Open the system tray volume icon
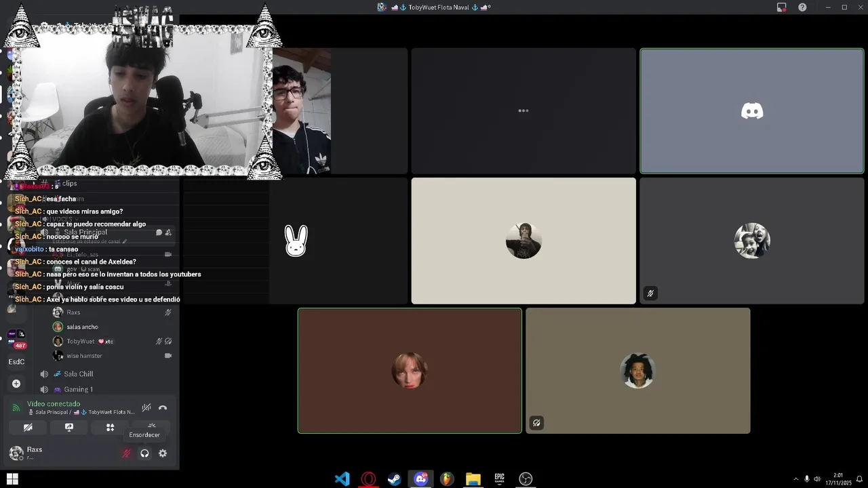This screenshot has width=868, height=488. tap(817, 479)
